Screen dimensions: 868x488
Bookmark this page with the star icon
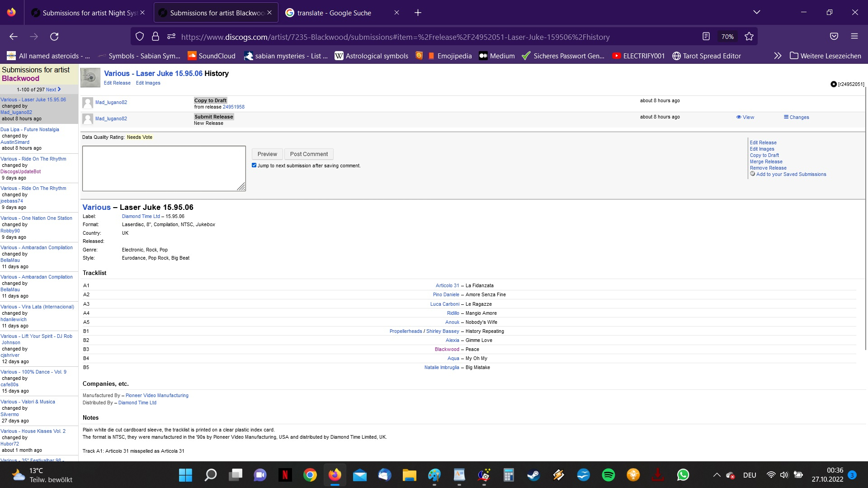pyautogui.click(x=749, y=37)
